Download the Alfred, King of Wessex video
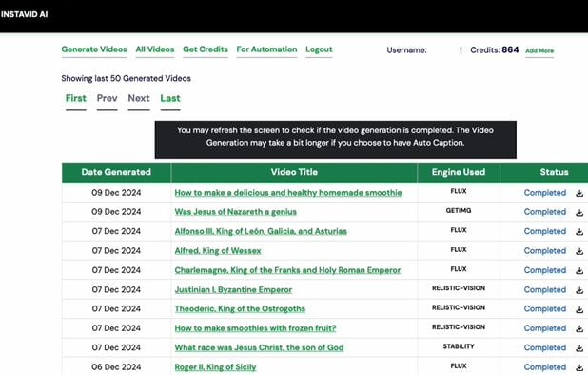588x375 pixels. [579, 251]
